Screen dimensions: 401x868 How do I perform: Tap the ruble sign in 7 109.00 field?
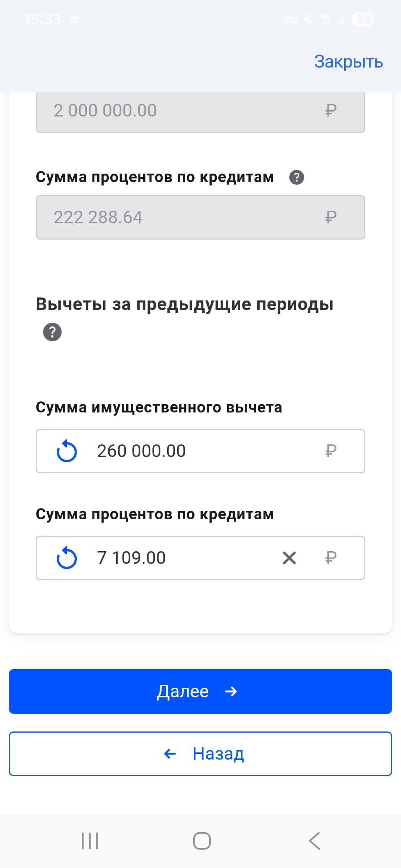pos(330,558)
